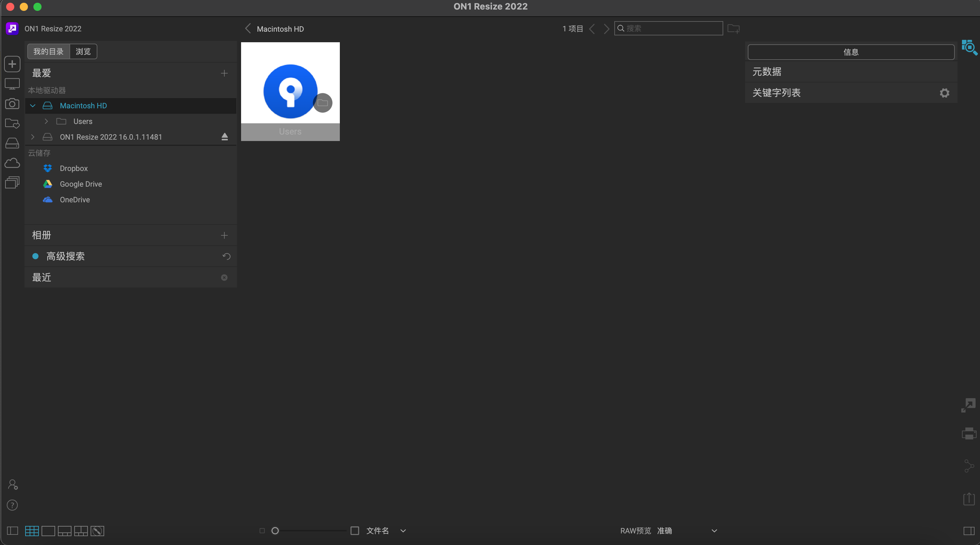
Task: Click the 信息 button in right panel
Action: coord(851,52)
